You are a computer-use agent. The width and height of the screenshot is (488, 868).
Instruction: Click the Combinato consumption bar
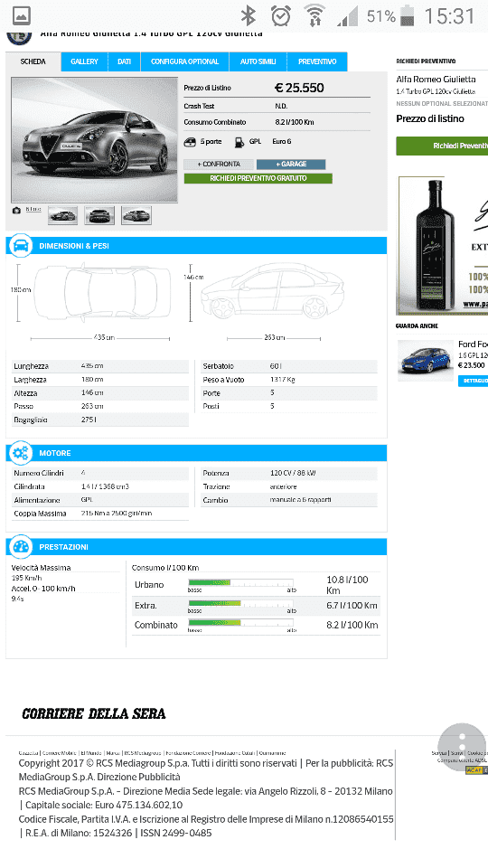click(x=241, y=623)
